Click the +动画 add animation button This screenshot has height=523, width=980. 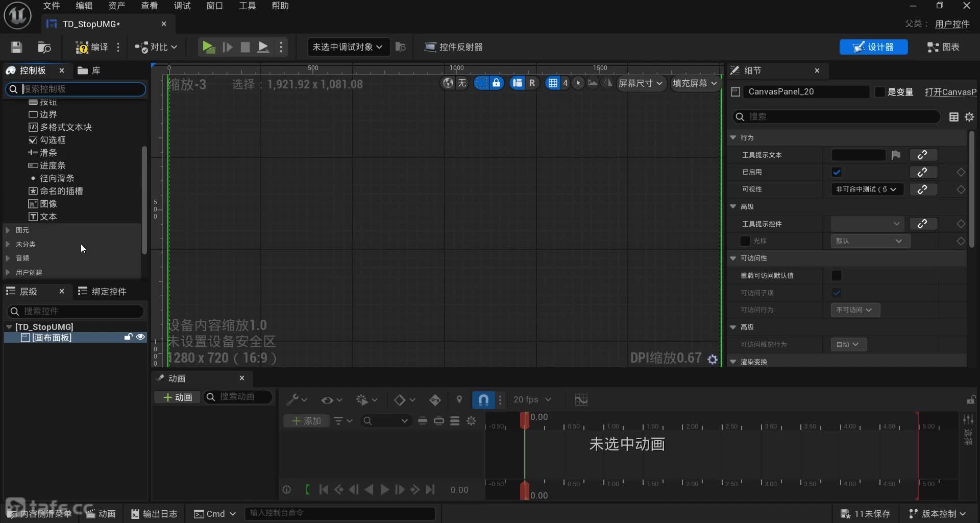(x=177, y=397)
